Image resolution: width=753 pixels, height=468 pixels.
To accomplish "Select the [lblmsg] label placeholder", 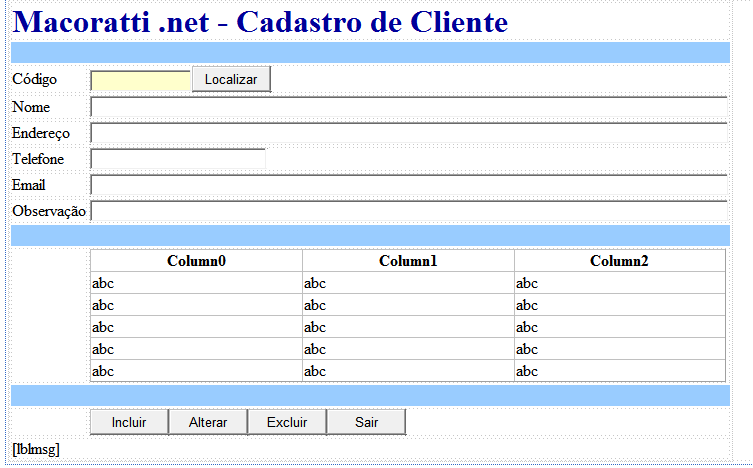I will 36,449.
